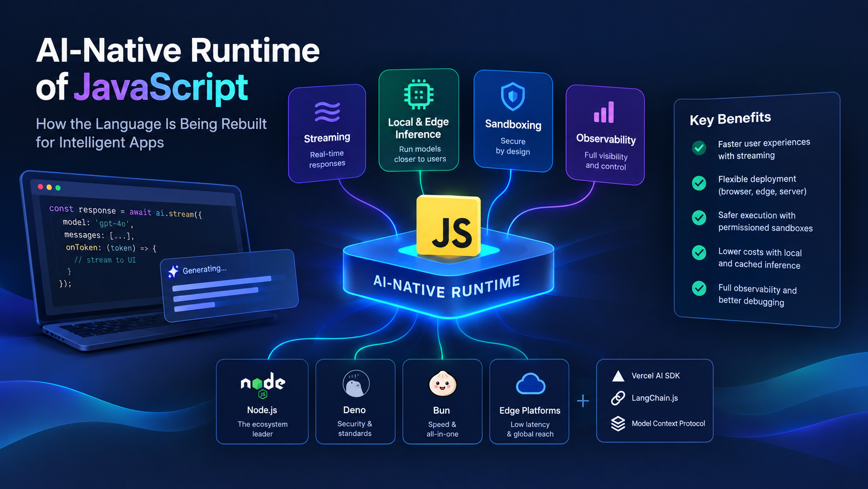Click the sparkle icon beside Generating...
868x489 pixels.
click(x=173, y=271)
